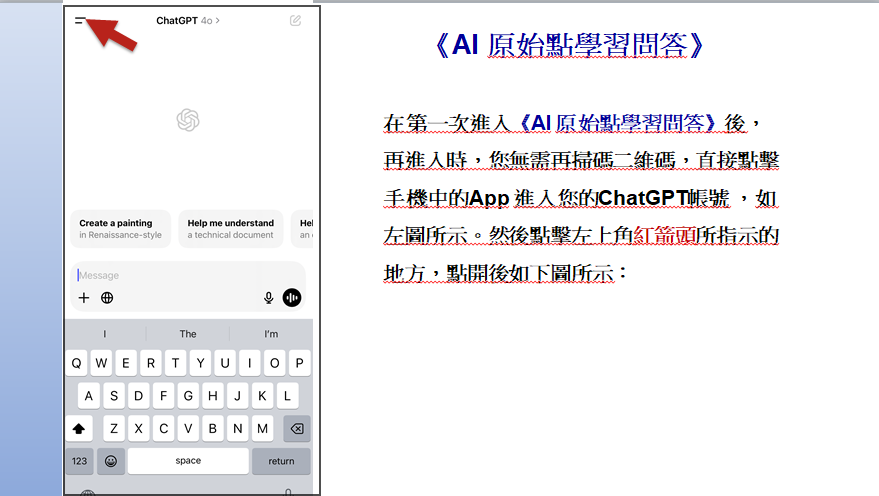The height and width of the screenshot is (496, 879).
Task: Tap the O key on keyboard
Action: coord(275,363)
